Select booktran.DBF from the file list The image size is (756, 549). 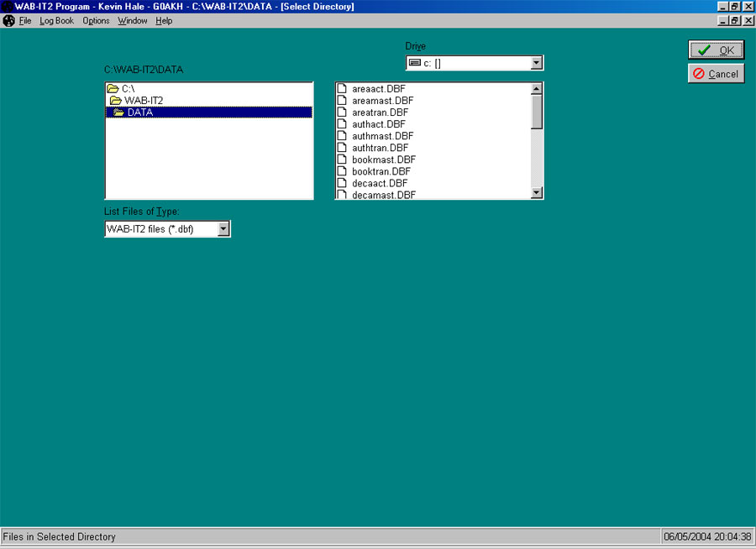point(382,171)
